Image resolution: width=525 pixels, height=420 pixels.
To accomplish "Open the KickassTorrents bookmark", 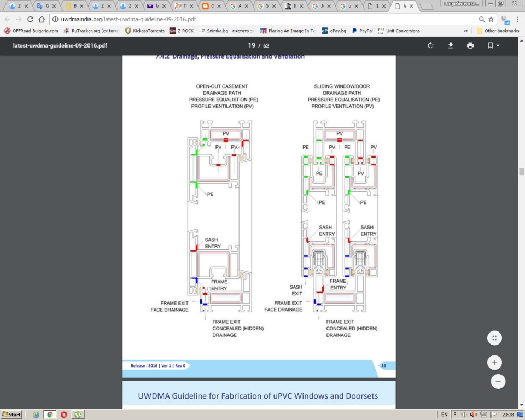I will click(144, 31).
